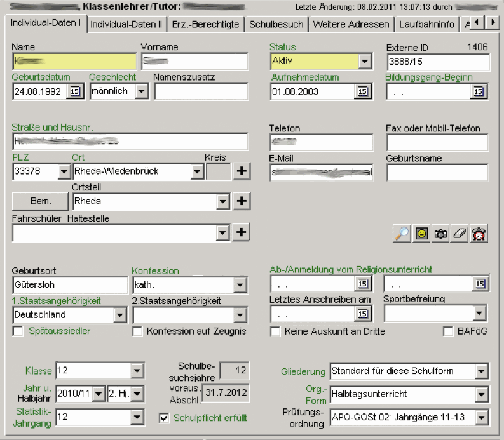Click the magnifying glass search icon
504x440 pixels.
point(402,234)
